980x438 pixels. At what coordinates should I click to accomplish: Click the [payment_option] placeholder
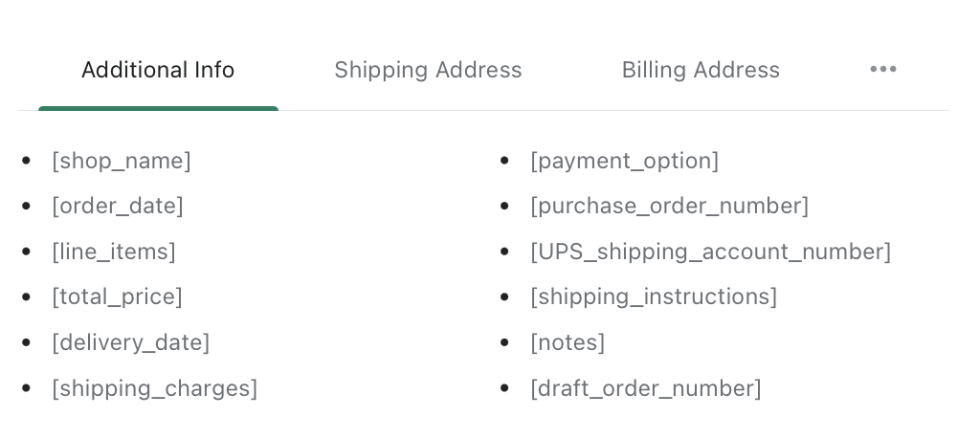tap(624, 161)
